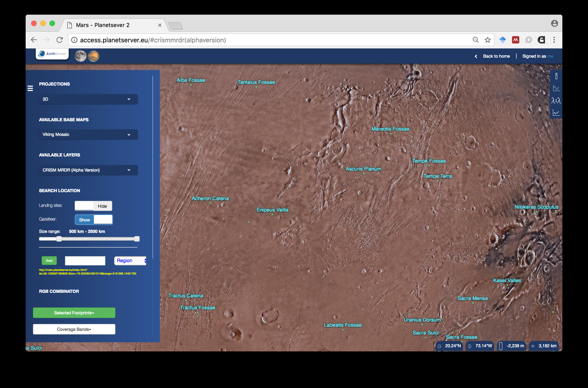The image size is (588, 388).
Task: Open the Selected Footprints menu
Action: (74, 313)
